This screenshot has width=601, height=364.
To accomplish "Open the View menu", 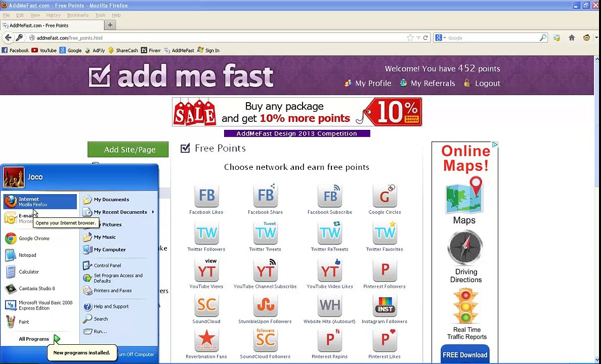I will (35, 15).
